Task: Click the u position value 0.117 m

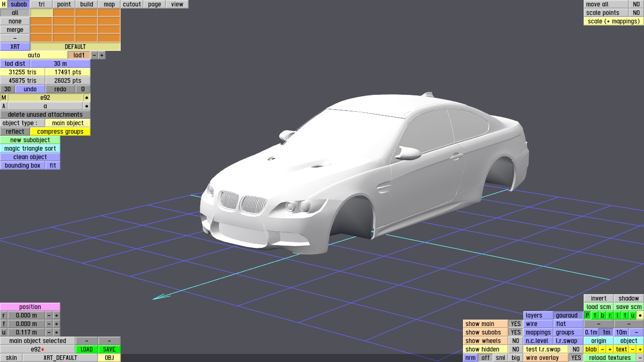Action: [x=26, y=332]
